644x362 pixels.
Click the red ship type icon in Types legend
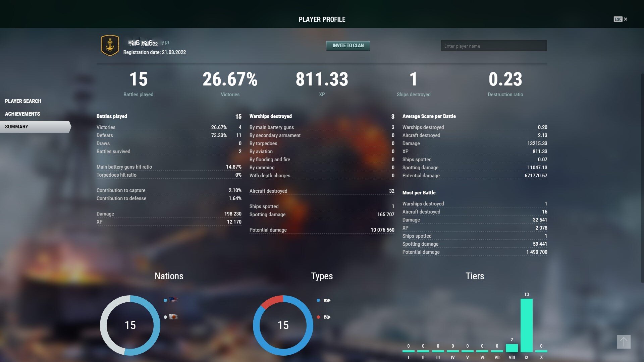[x=327, y=317]
